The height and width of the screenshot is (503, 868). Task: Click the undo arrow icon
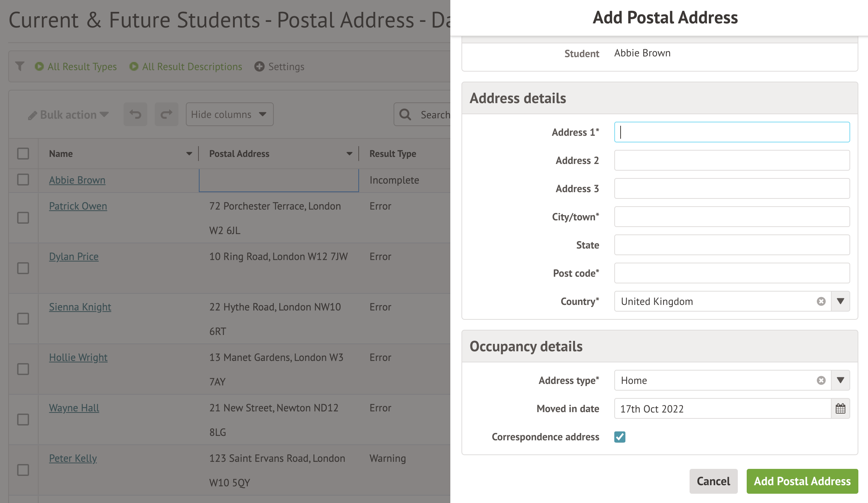tap(135, 115)
